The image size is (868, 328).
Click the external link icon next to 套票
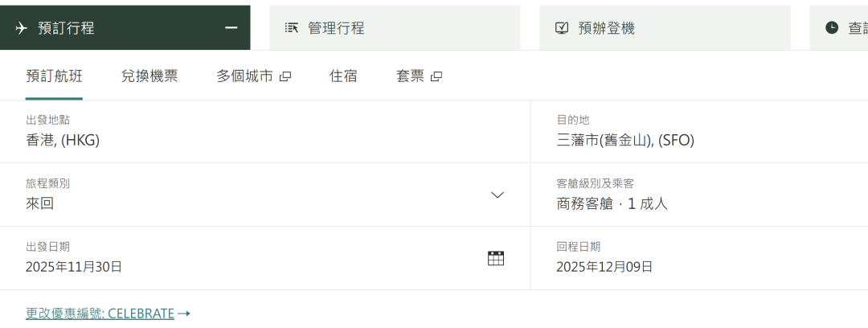click(436, 76)
